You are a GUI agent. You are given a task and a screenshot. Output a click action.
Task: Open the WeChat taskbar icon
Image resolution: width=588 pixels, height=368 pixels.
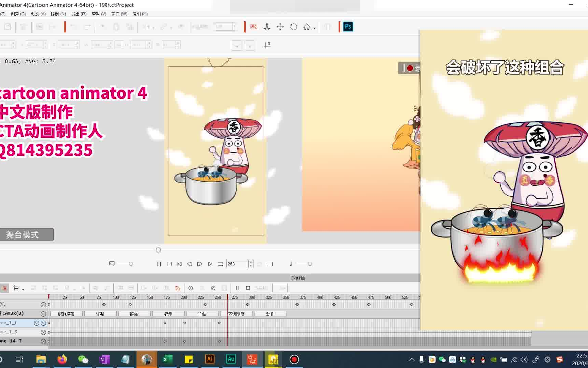83,359
